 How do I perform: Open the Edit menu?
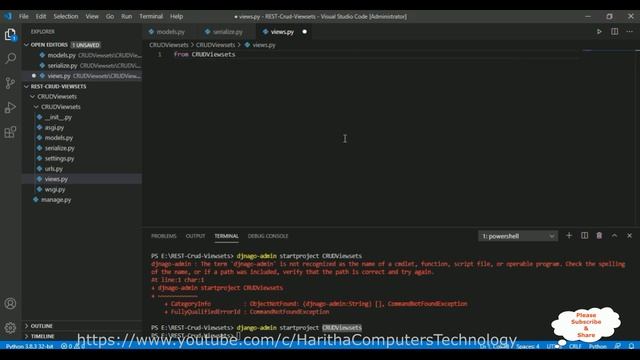[41, 16]
